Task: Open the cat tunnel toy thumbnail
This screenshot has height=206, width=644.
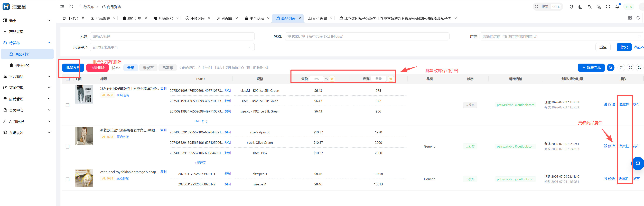Action: coord(84,178)
